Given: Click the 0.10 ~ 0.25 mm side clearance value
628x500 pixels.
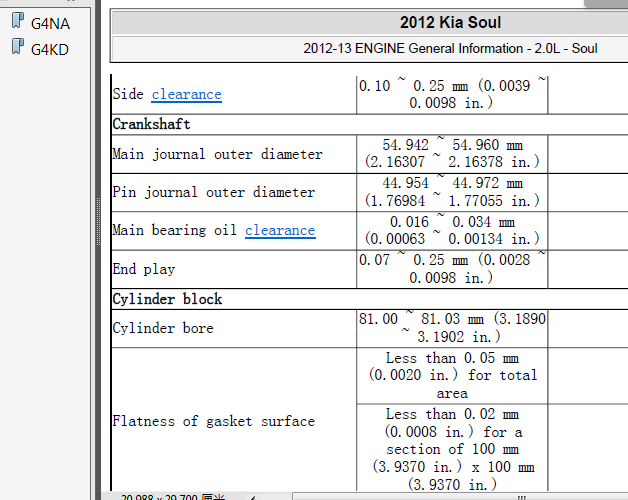Looking at the screenshot, I should point(452,95).
